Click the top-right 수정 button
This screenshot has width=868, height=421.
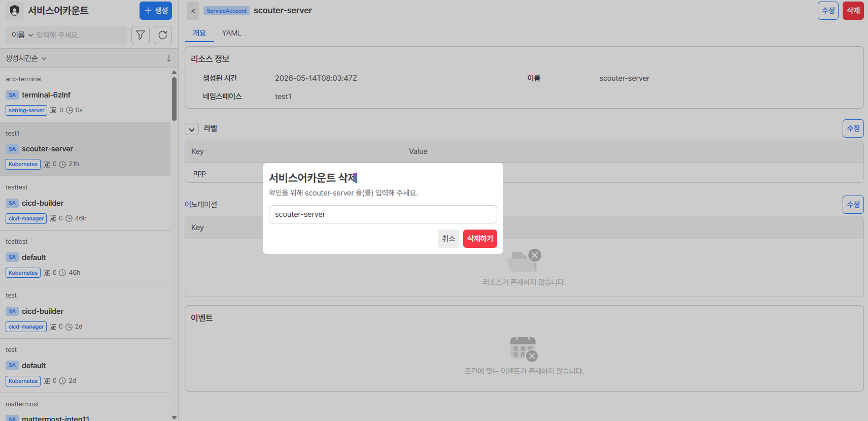pos(828,11)
